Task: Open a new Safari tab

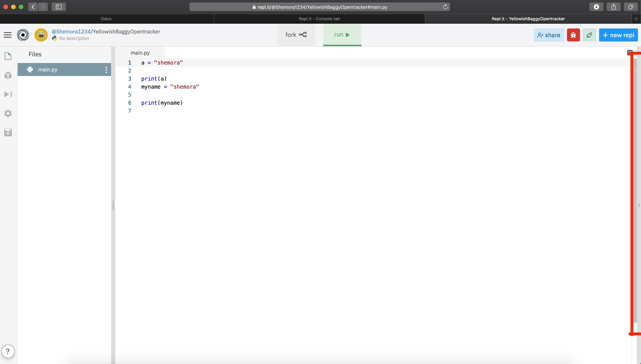Action: coord(636,19)
